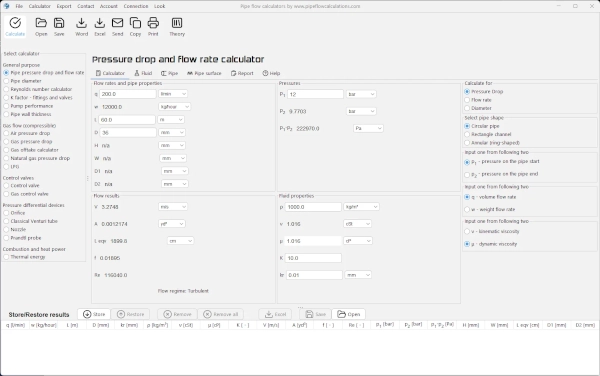
Task: Print using the Print toolbar icon
Action: pyautogui.click(x=153, y=27)
